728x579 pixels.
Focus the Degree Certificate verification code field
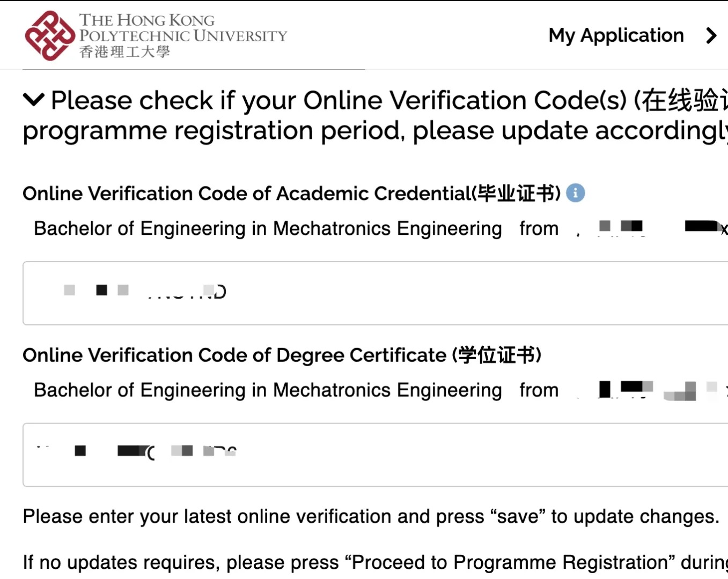coord(376,455)
